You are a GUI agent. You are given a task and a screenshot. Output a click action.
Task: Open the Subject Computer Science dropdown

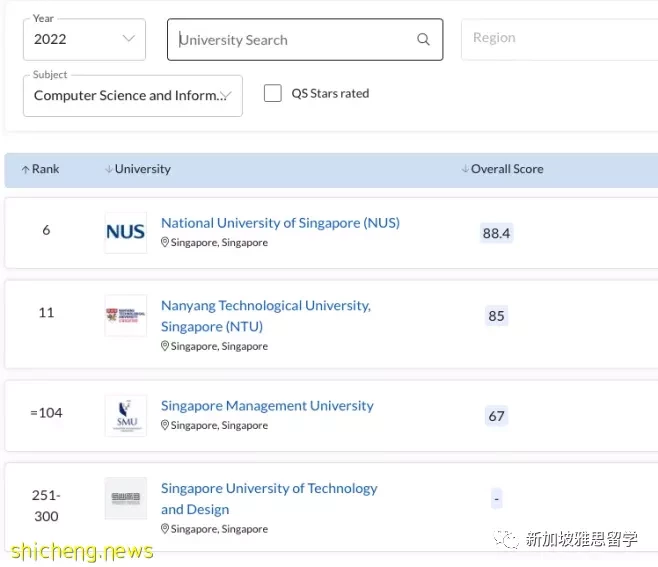pyautogui.click(x=133, y=96)
